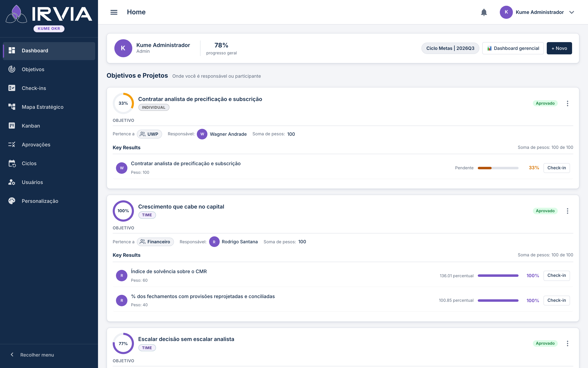Click progress bar of Índice de solvência
588x368 pixels.
pyautogui.click(x=498, y=276)
